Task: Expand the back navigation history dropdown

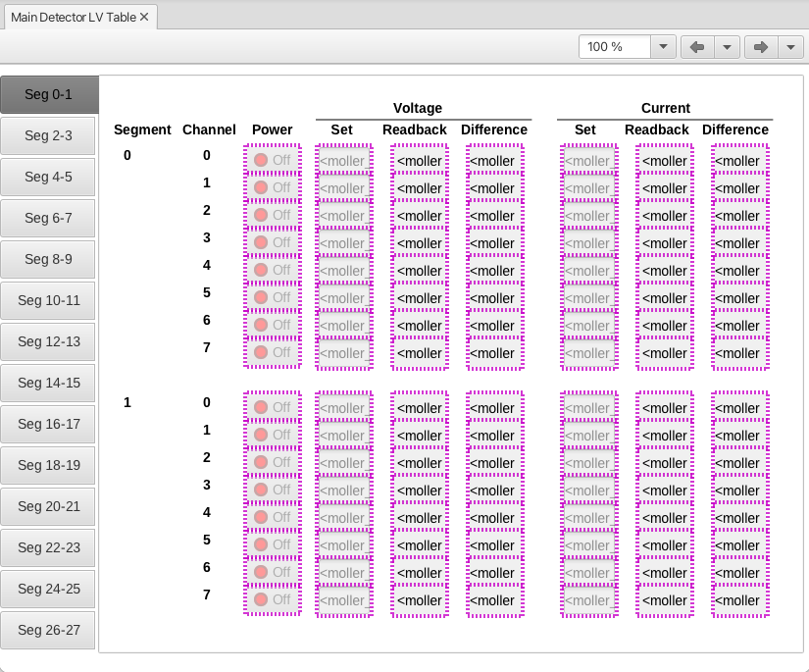Action: point(727,47)
